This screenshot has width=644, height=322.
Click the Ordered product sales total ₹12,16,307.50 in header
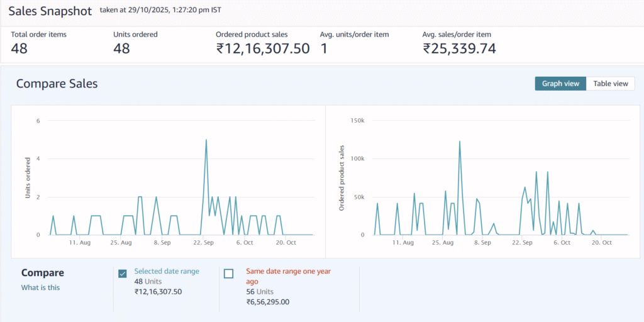(x=262, y=48)
